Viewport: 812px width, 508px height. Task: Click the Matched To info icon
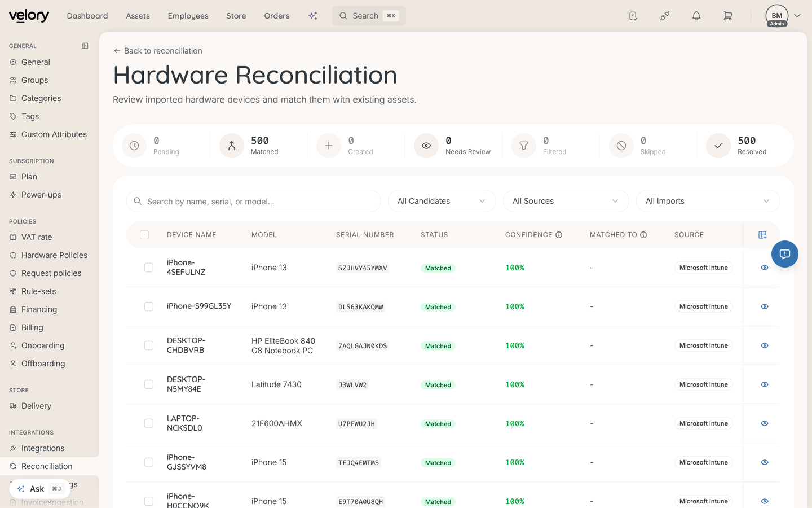643,235
